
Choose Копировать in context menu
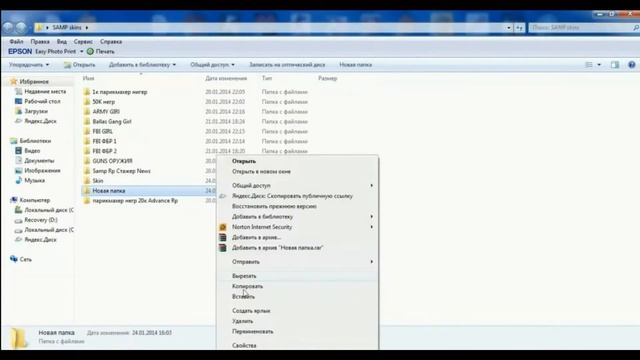(247, 286)
